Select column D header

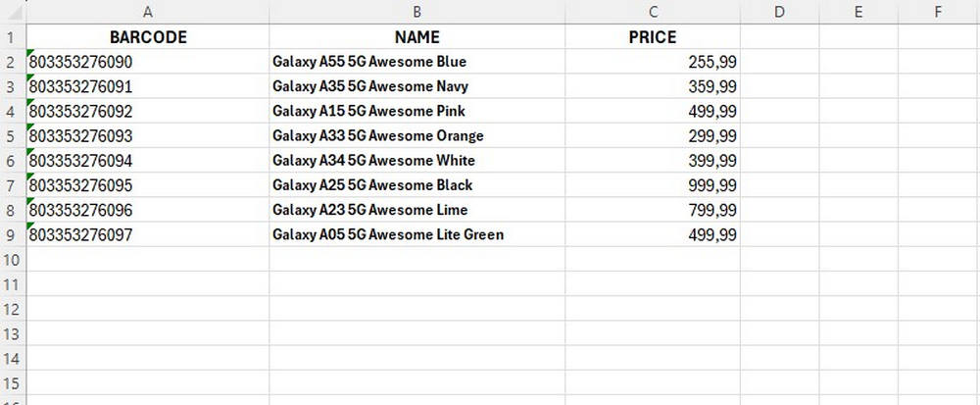click(779, 12)
